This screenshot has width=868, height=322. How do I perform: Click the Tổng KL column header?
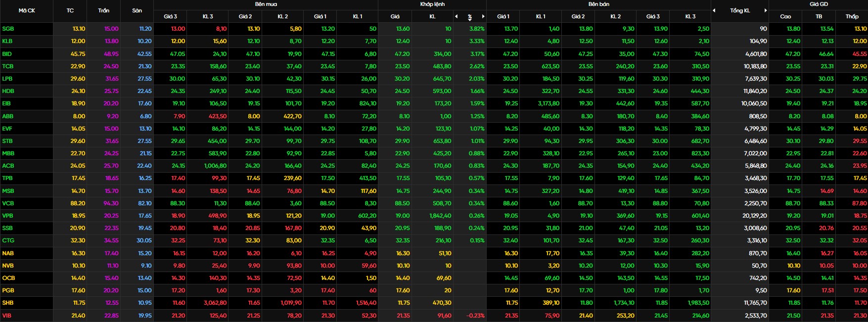pyautogui.click(x=740, y=10)
